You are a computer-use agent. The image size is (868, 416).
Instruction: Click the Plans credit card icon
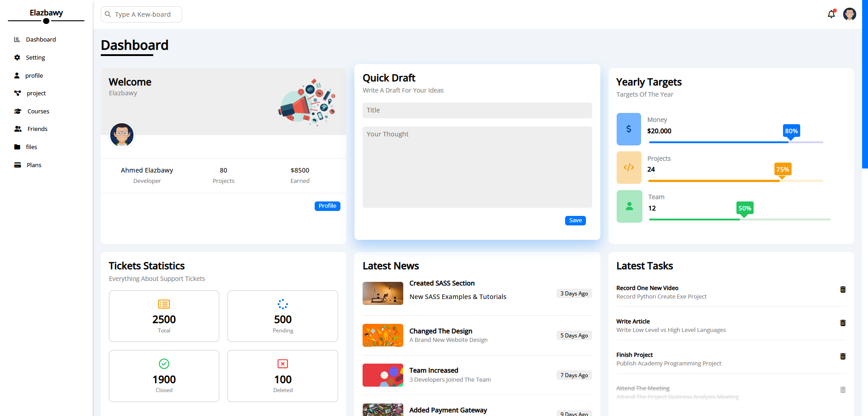pyautogui.click(x=18, y=165)
